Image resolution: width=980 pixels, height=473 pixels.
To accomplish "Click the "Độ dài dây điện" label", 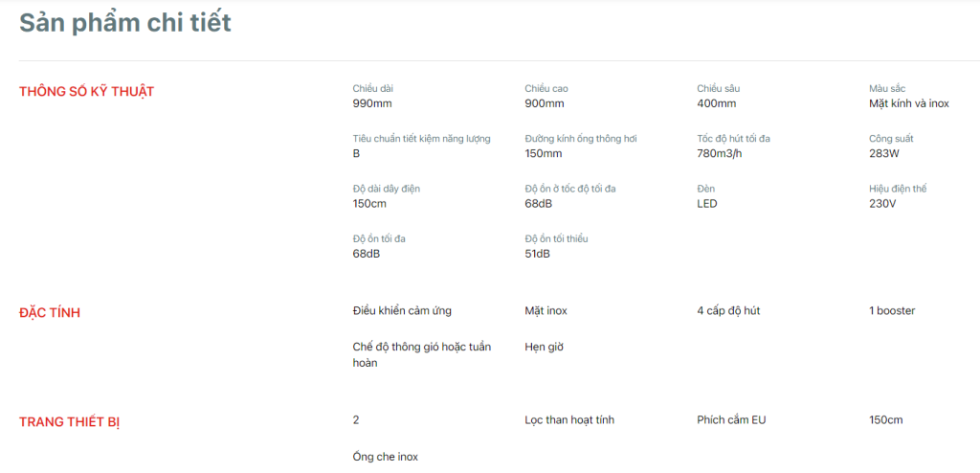I will pyautogui.click(x=387, y=189).
